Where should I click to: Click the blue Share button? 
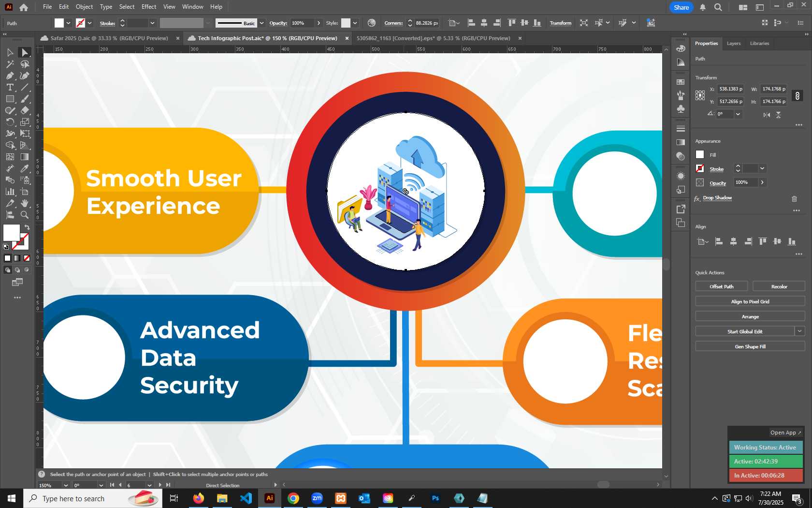click(x=681, y=7)
